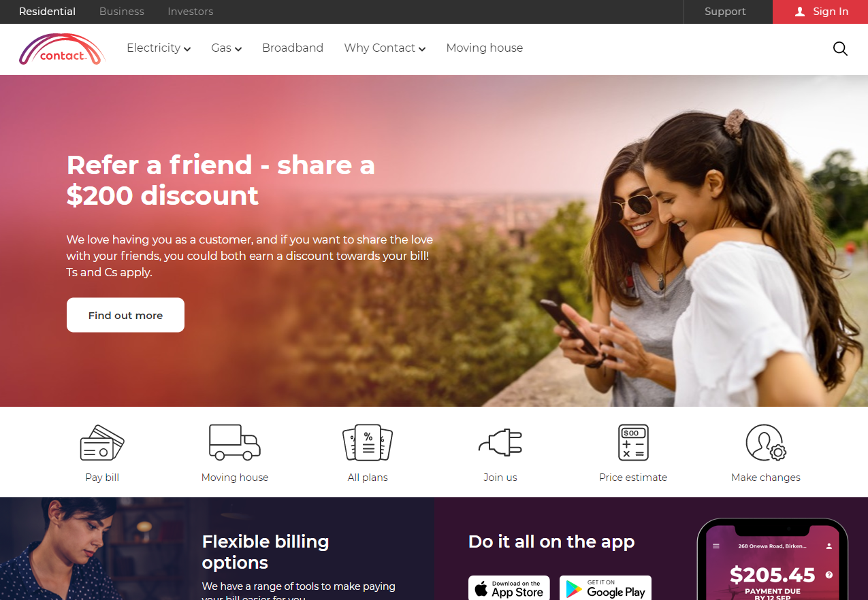Open the Support link
This screenshot has width=868, height=600.
(x=725, y=12)
